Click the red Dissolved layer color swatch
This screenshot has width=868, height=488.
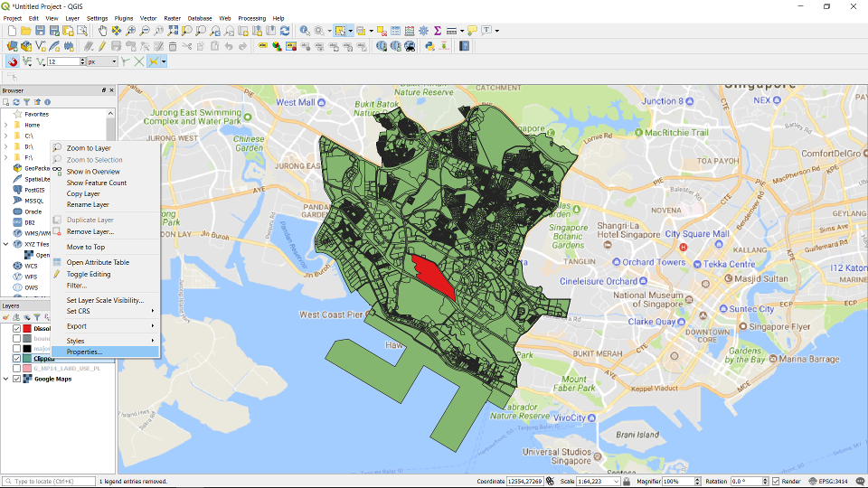click(27, 328)
